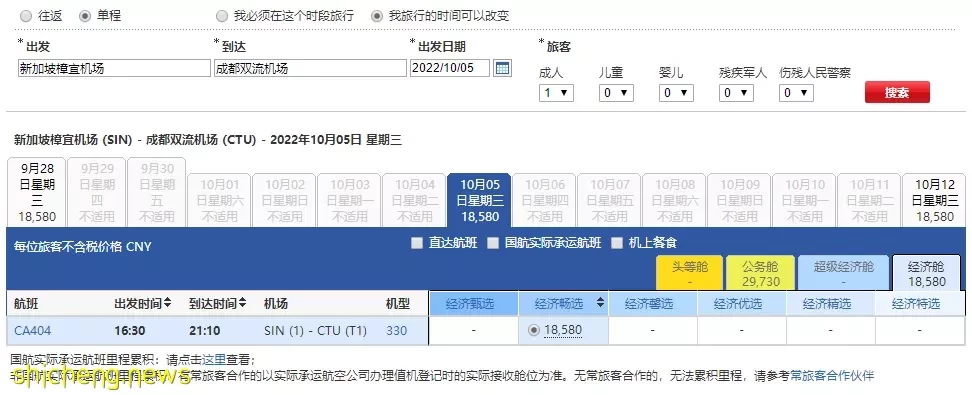
Task: Select the 头等舱 cabin tab
Action: click(690, 273)
